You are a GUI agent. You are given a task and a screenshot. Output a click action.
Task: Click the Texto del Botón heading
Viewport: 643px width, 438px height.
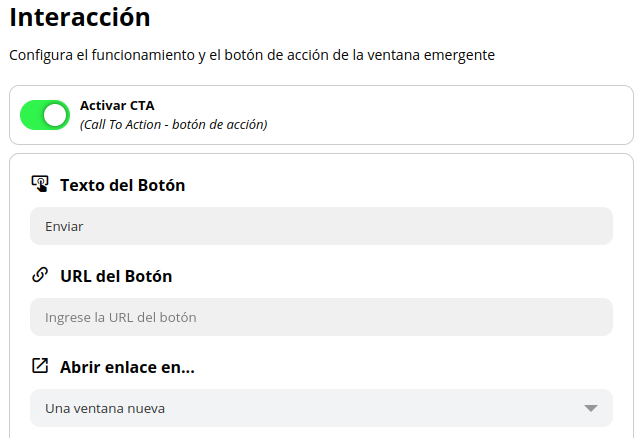[122, 185]
